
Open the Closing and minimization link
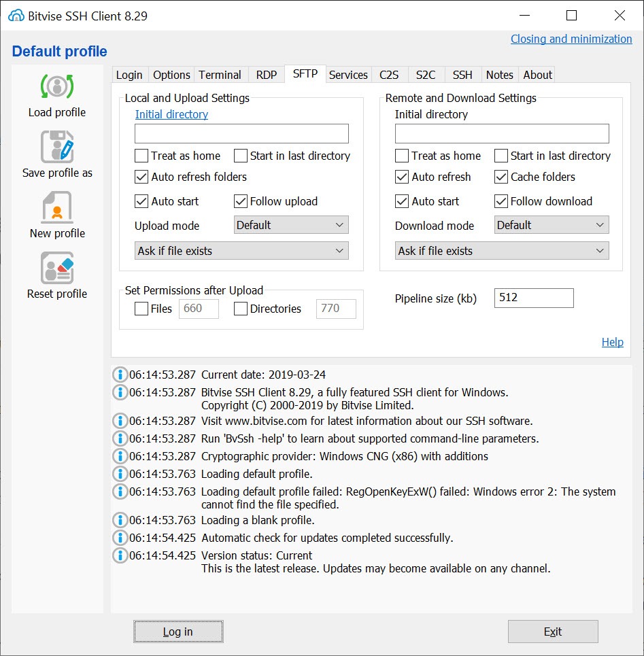coord(571,39)
